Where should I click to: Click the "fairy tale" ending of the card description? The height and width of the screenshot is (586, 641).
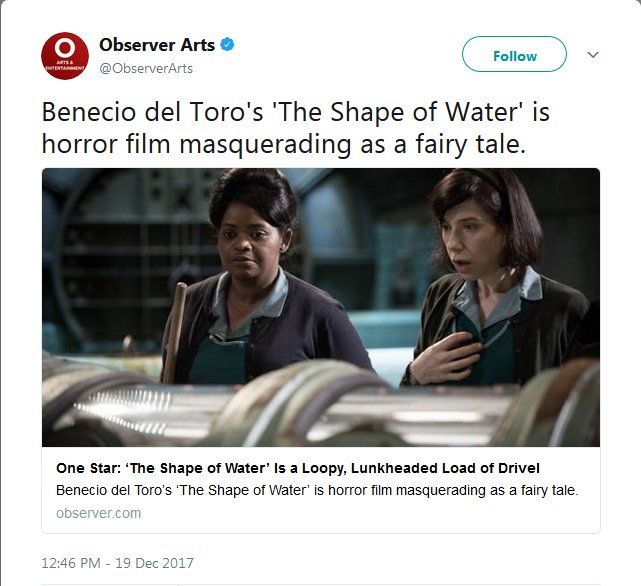[550, 491]
